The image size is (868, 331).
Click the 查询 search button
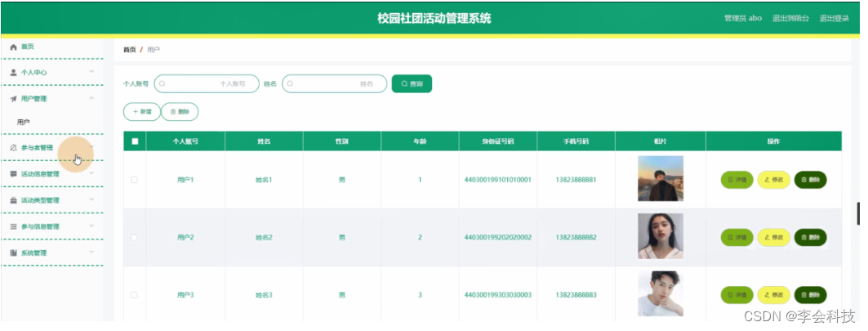point(412,83)
